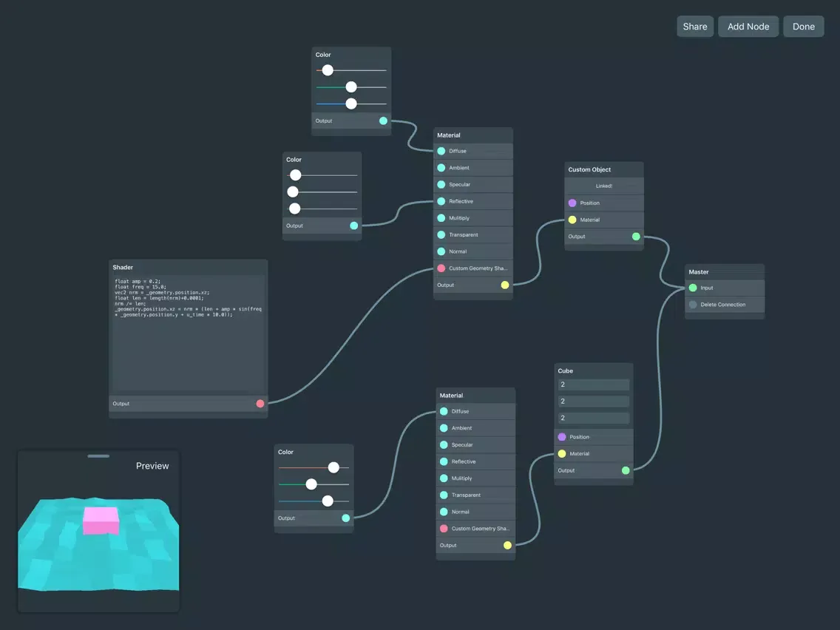Image resolution: width=840 pixels, height=630 pixels.
Task: Adjust green slider of Color node feeding Cube's Material
Action: (x=311, y=484)
